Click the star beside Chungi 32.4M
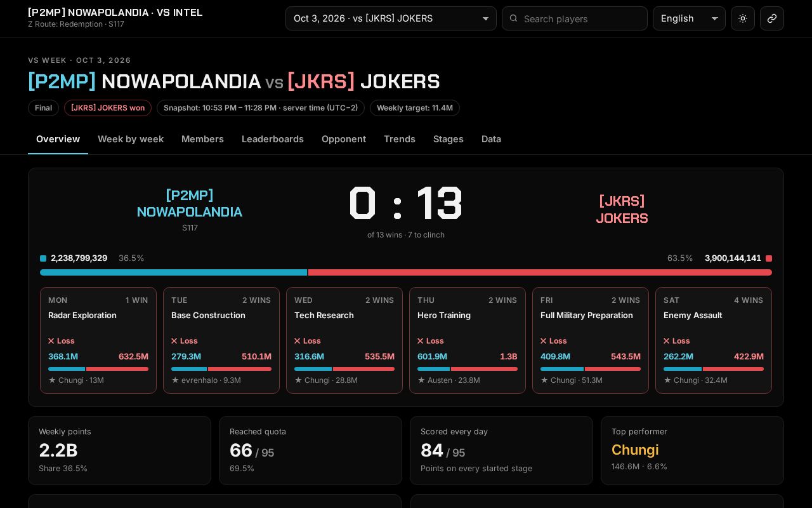The height and width of the screenshot is (508, 812). [667, 380]
